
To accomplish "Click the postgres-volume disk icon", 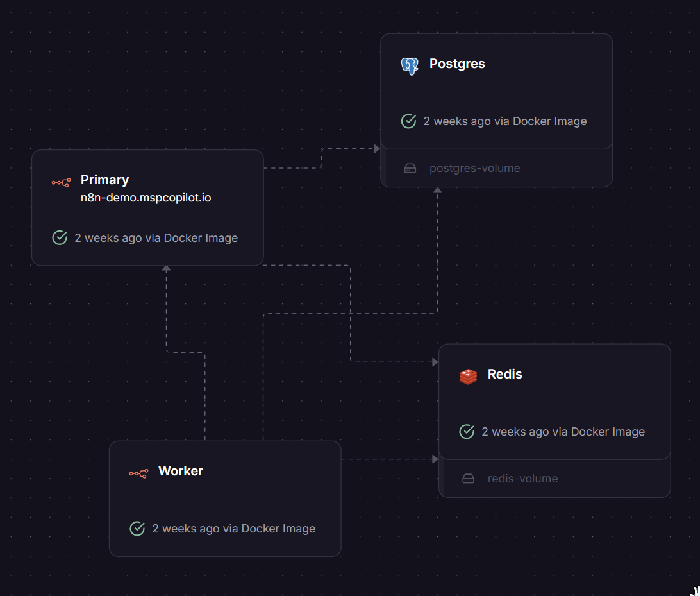I will click(x=410, y=169).
